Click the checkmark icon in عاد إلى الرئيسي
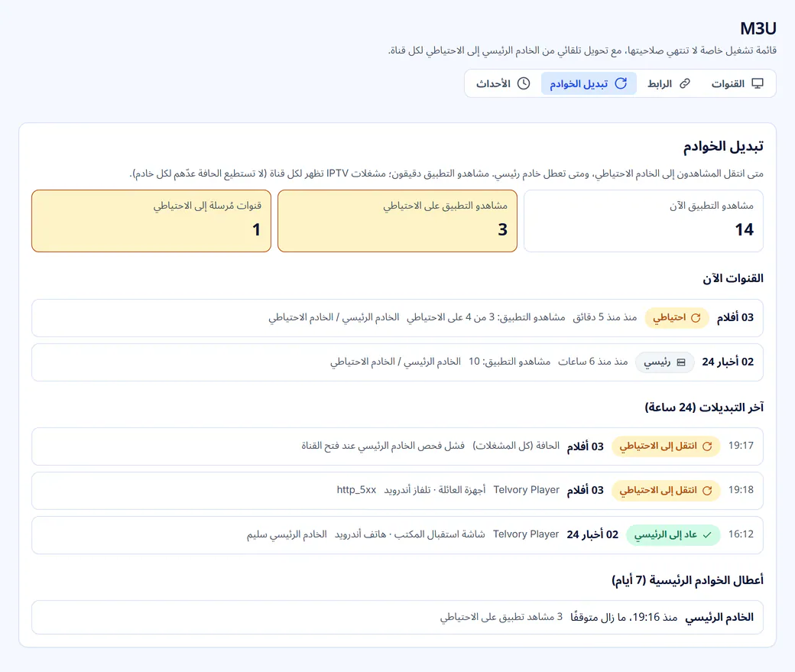Image resolution: width=795 pixels, height=672 pixels. click(707, 534)
